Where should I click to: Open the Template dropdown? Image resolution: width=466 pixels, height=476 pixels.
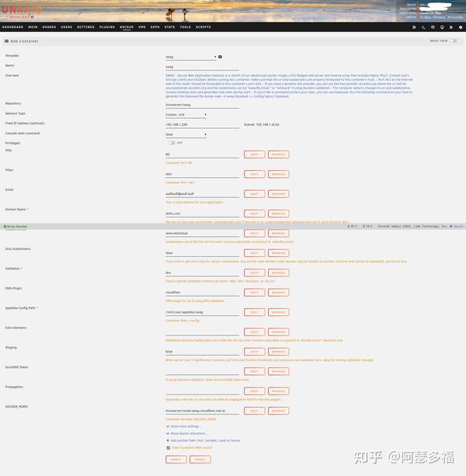click(191, 57)
